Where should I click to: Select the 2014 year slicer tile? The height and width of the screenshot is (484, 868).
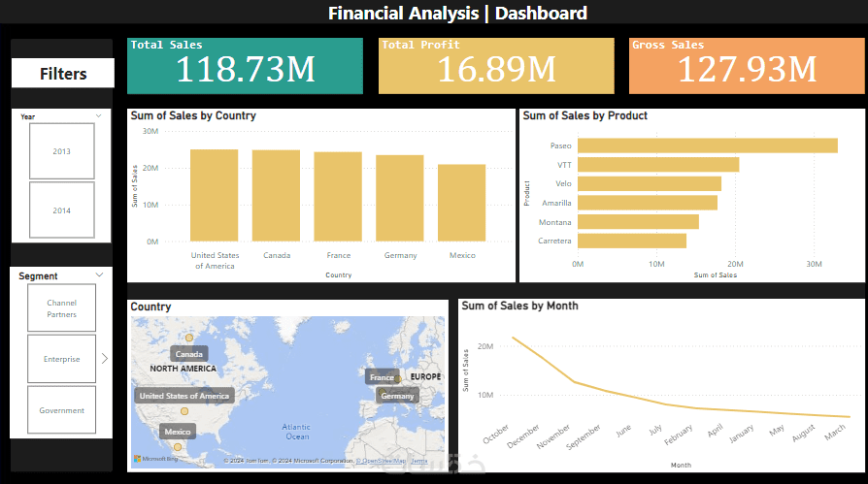click(61, 210)
